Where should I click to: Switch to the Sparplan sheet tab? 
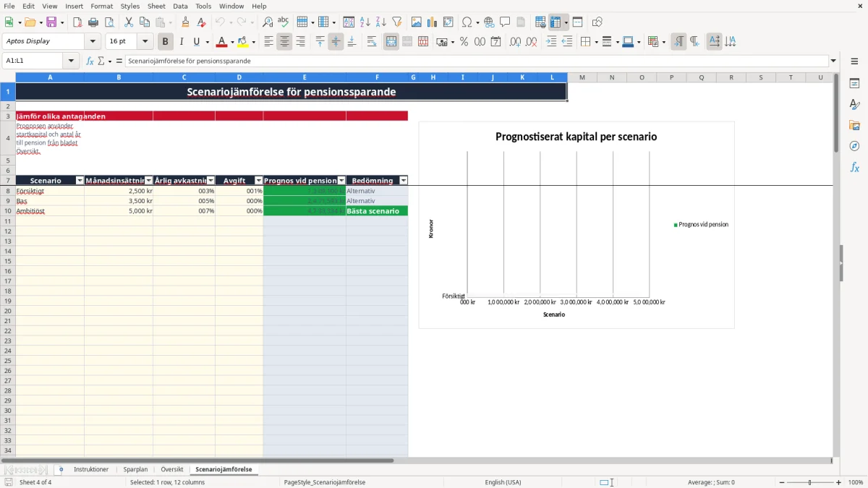[135, 469]
